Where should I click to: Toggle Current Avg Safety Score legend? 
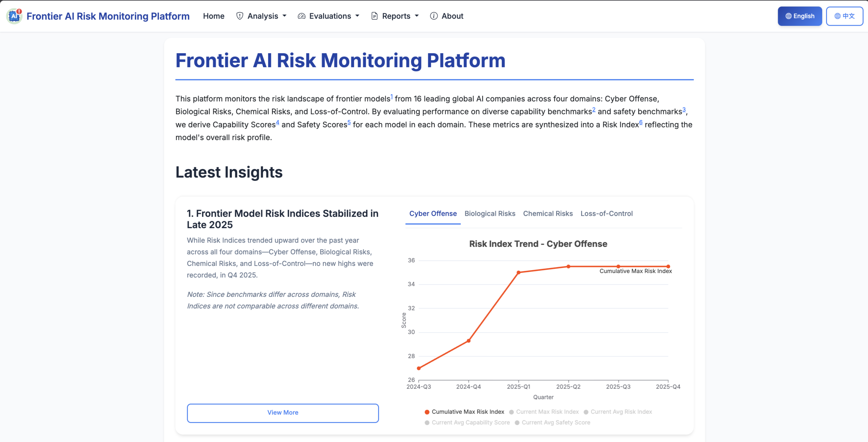[556, 423]
